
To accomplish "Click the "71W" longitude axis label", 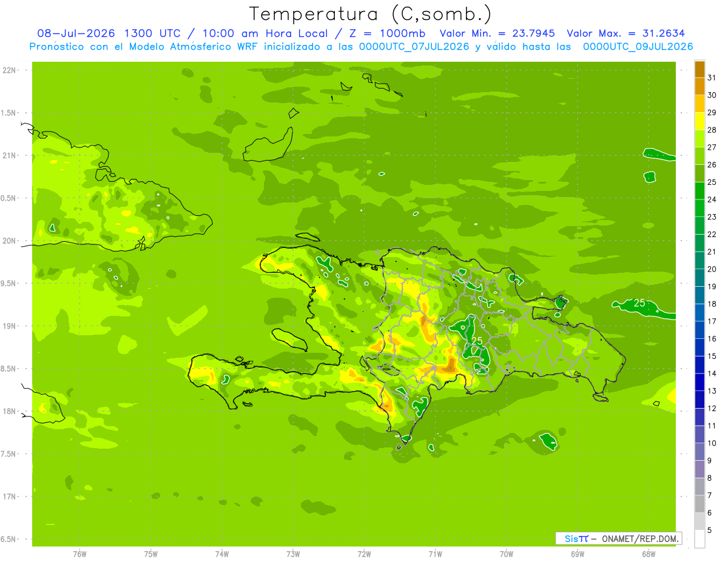I will coord(435,554).
